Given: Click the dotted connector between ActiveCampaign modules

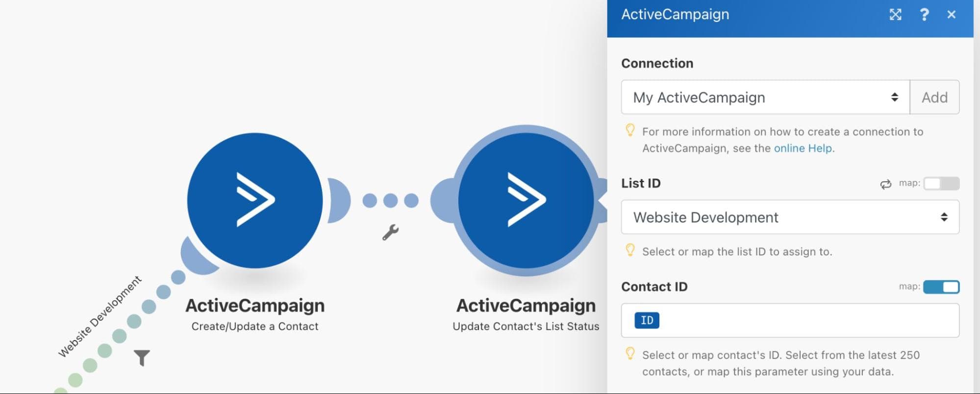Looking at the screenshot, I should 390,200.
